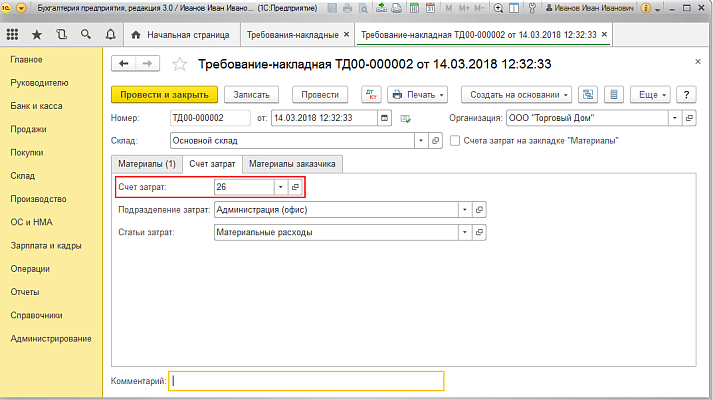This screenshot has height=400, width=713.
Task: Open Склад section in left sidebar
Action: pyautogui.click(x=23, y=175)
